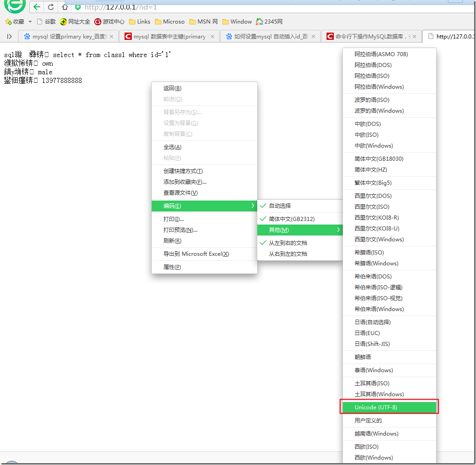Choose 泰语(Windows) encoding
Viewport: 476px width, 465px height.
pyautogui.click(x=389, y=370)
